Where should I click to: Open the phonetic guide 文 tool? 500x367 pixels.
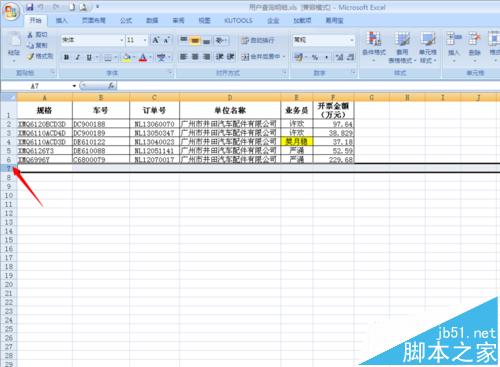coord(161,58)
